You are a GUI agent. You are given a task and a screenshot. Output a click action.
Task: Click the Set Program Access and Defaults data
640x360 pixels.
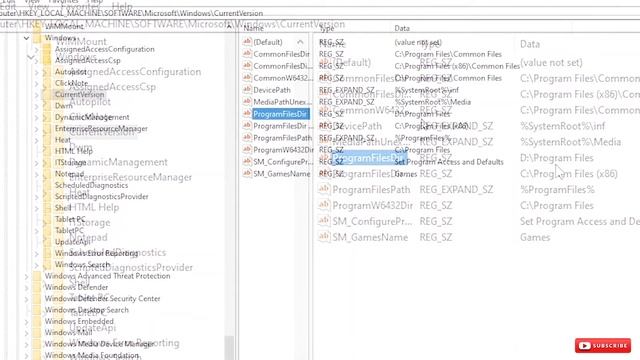(x=449, y=162)
